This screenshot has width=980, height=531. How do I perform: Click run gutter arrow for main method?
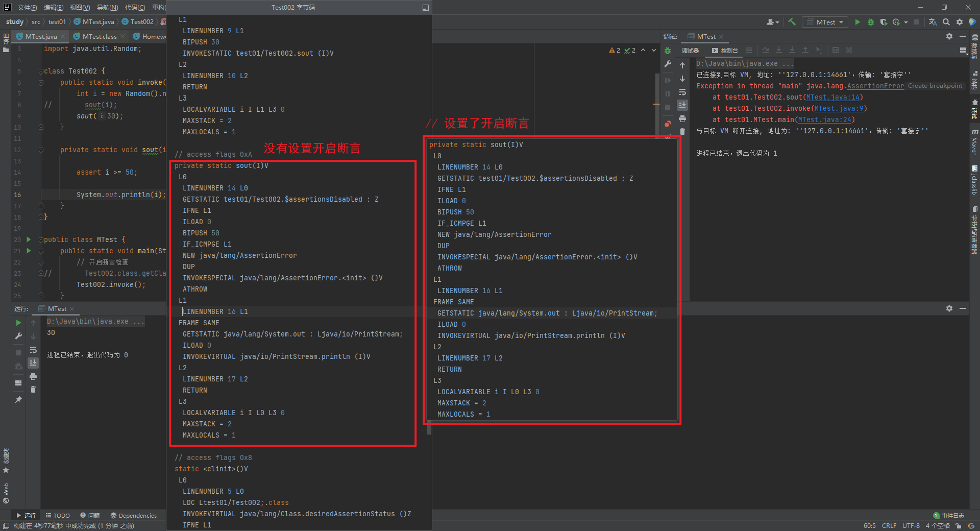[x=29, y=251]
